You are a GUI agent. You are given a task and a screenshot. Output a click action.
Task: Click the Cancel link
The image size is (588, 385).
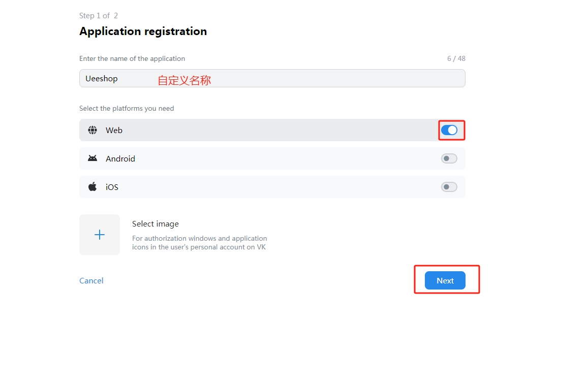(x=91, y=280)
